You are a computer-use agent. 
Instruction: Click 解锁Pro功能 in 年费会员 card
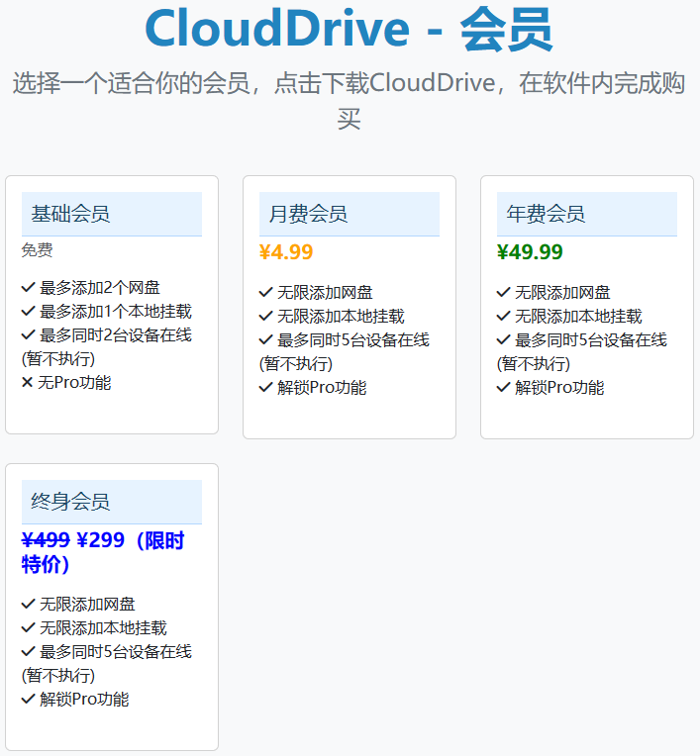tap(559, 388)
